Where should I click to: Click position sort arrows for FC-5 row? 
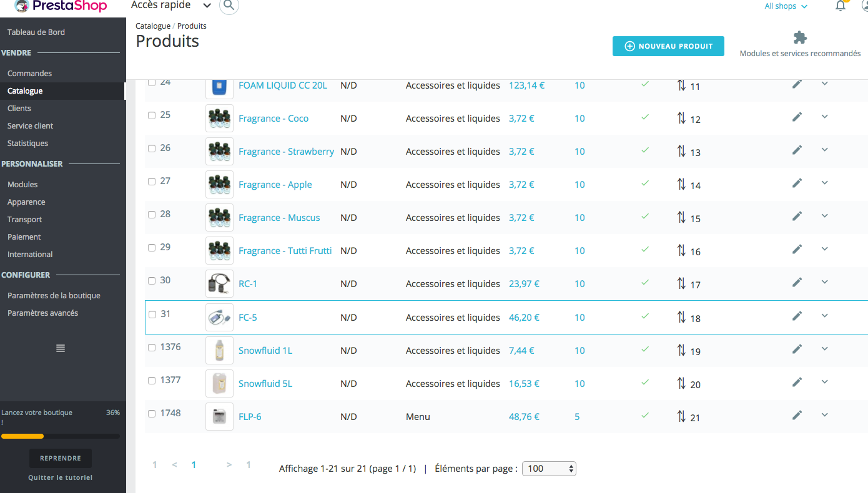coord(681,317)
